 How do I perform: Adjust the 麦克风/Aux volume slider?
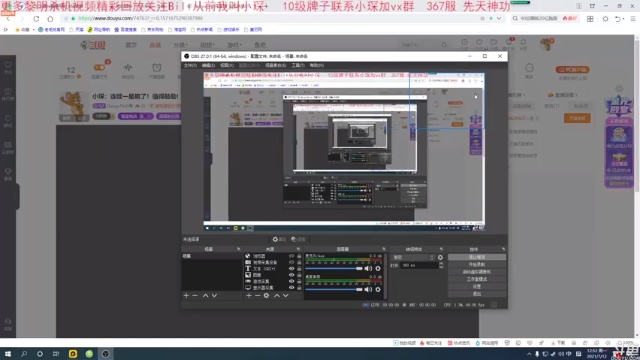coord(334,269)
